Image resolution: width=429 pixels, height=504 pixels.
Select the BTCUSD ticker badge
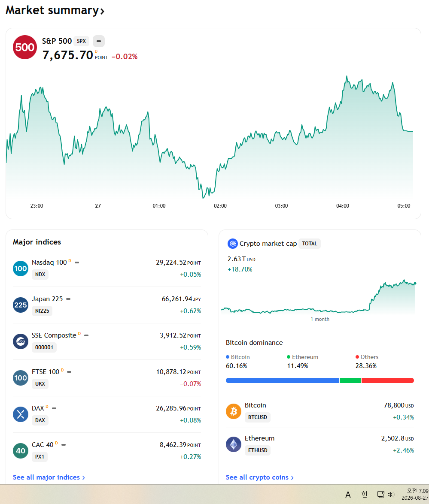[x=258, y=417]
